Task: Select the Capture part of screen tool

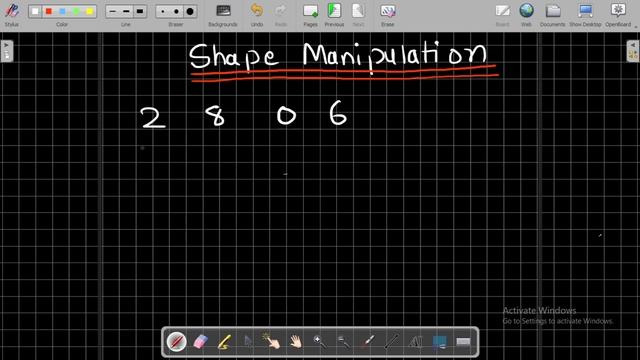Action: click(x=439, y=342)
